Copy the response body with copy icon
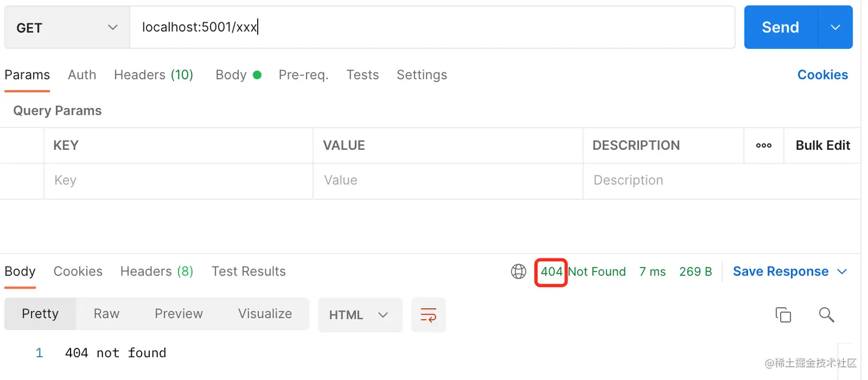Viewport: 868px width, 380px height. click(x=783, y=315)
